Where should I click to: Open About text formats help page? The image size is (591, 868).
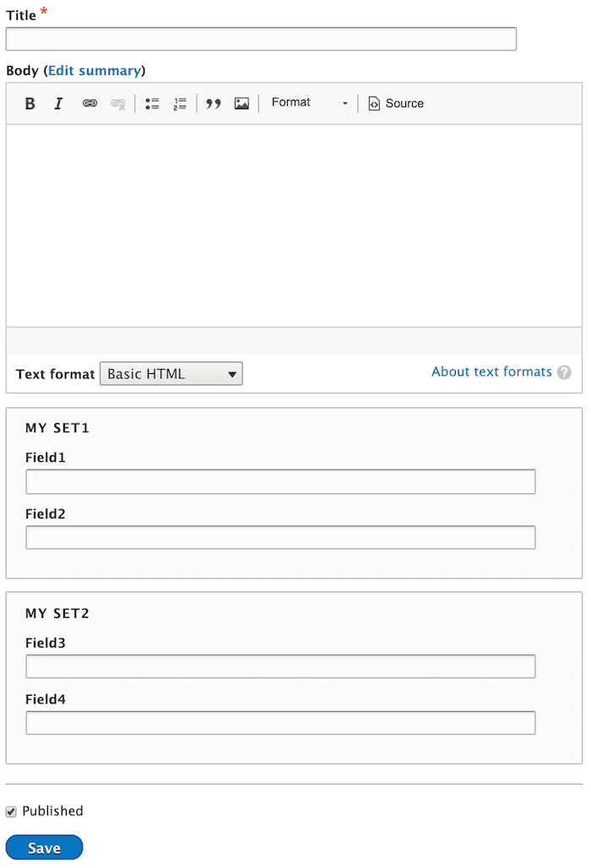491,372
